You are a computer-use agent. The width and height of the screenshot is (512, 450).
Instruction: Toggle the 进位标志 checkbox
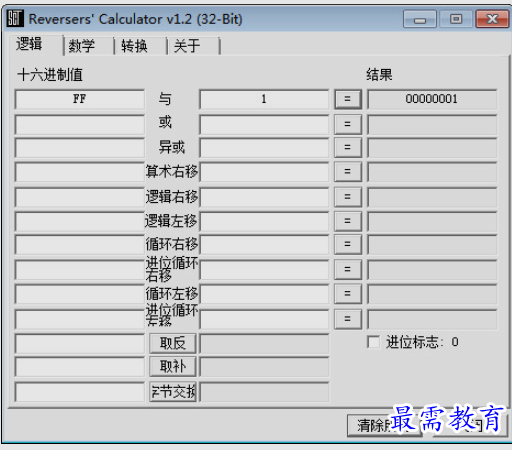point(373,342)
